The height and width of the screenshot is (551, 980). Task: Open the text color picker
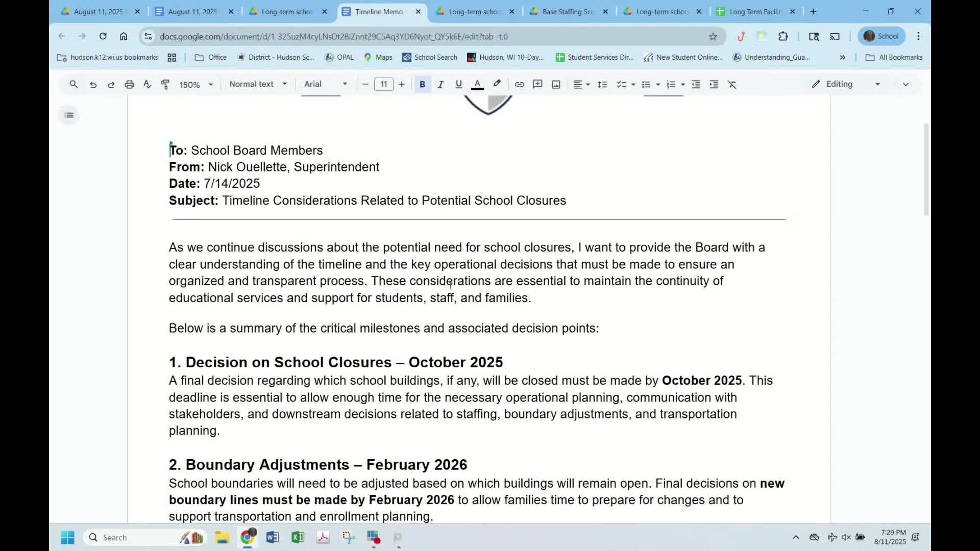477,84
